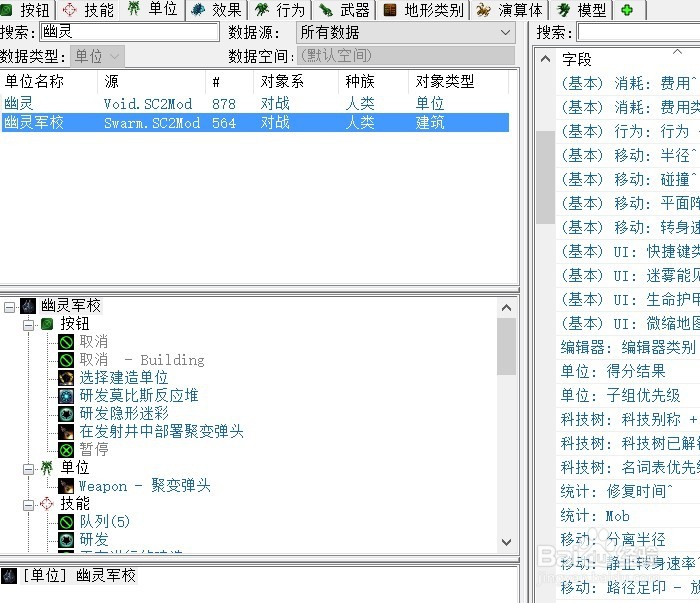Go to the 武器 tab
This screenshot has height=603, width=700.
(x=344, y=10)
